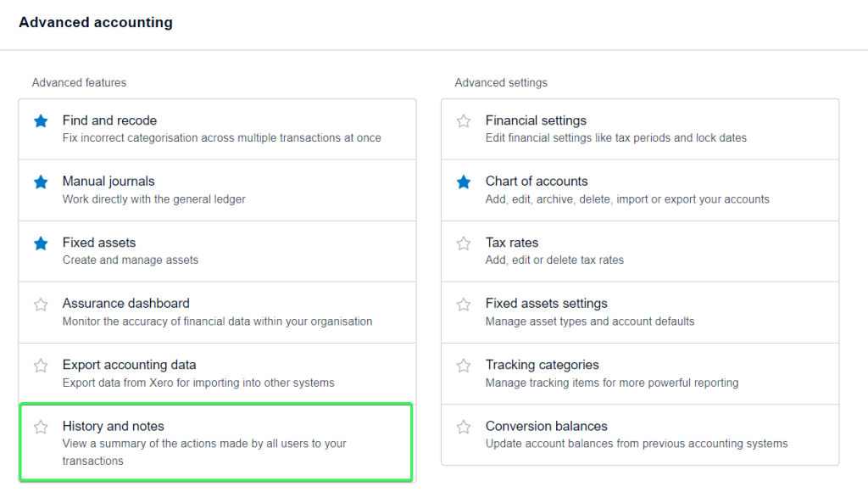Star the Assurance dashboard item
Image resolution: width=868 pixels, height=492 pixels.
[41, 305]
